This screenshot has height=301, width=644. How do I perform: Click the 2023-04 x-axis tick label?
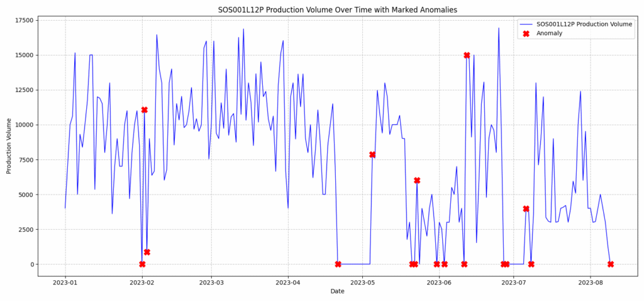click(288, 282)
